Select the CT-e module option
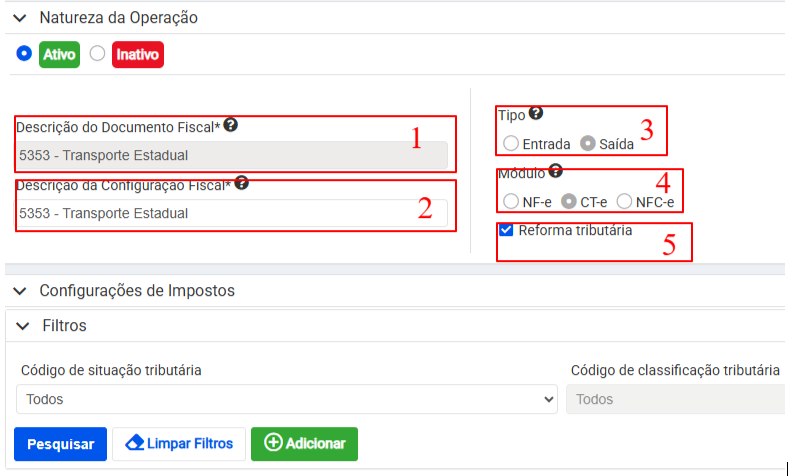788x476 pixels. point(568,201)
